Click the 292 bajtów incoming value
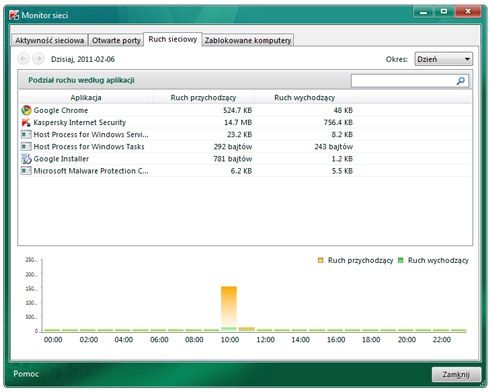Screen dimensions: 490x392 (x=233, y=147)
